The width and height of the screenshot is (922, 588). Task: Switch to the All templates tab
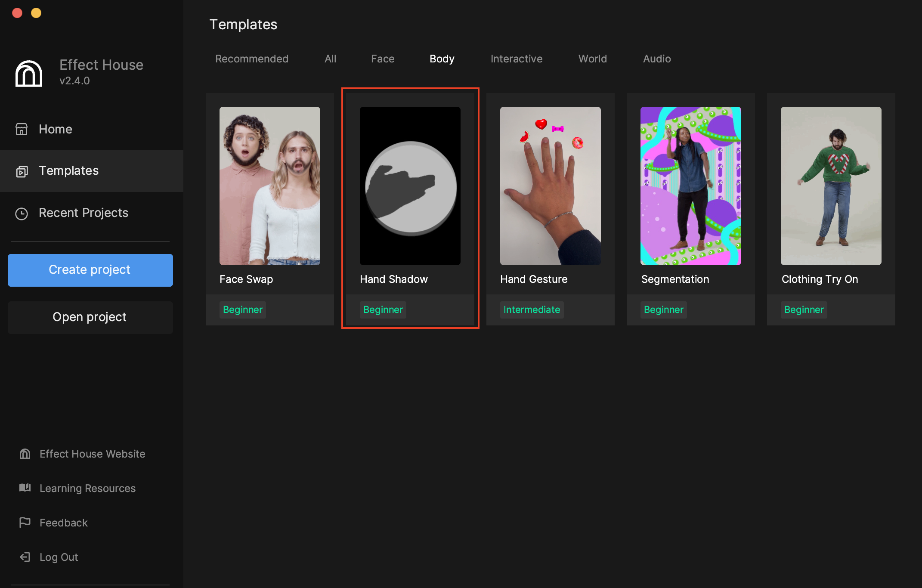point(331,59)
